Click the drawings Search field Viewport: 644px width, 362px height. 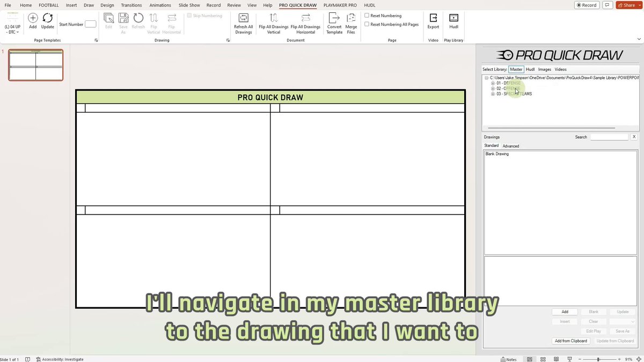609,137
